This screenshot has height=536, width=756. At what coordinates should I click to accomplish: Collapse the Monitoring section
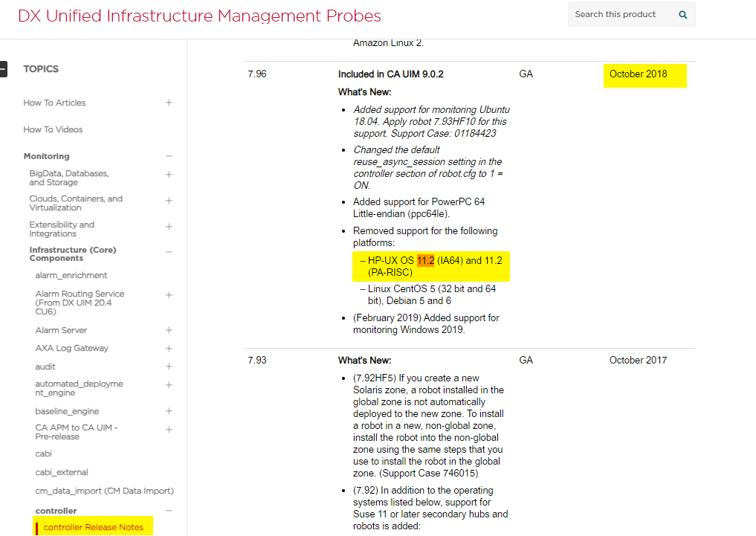click(x=169, y=156)
